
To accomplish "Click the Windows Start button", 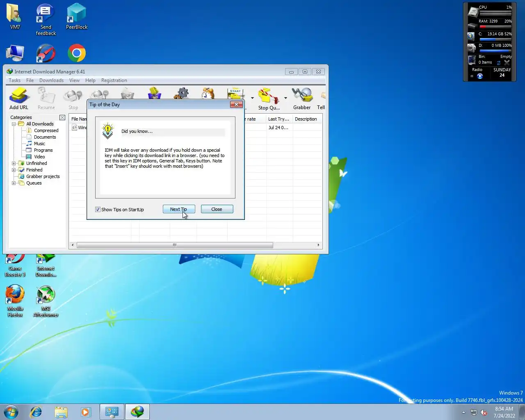I will (x=11, y=412).
